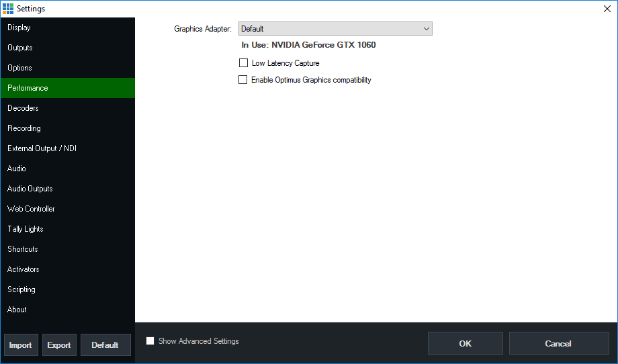This screenshot has width=618, height=364.
Task: Open Tally Lights settings
Action: pyautogui.click(x=68, y=229)
